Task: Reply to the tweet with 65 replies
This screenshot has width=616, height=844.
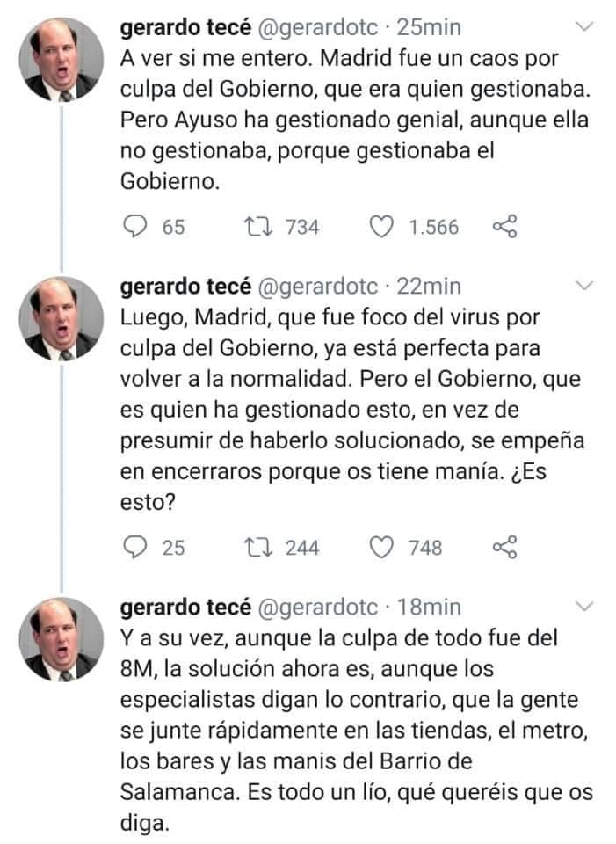Action: click(x=134, y=227)
